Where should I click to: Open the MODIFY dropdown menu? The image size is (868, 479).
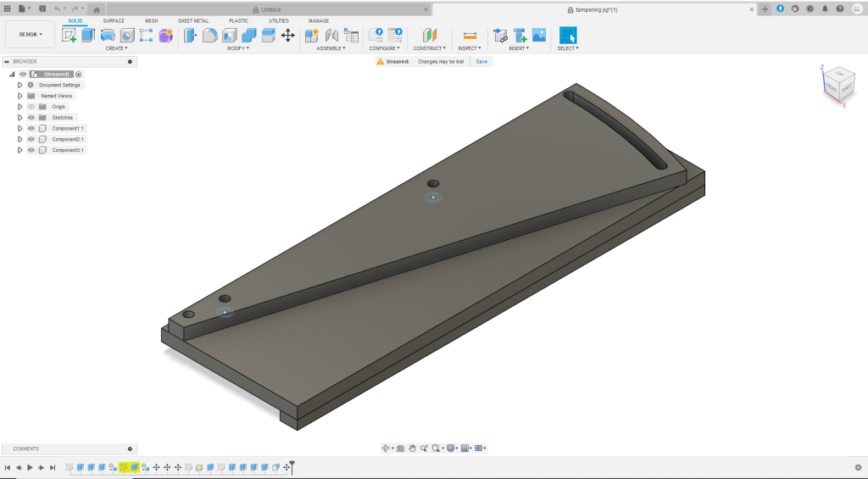point(238,48)
